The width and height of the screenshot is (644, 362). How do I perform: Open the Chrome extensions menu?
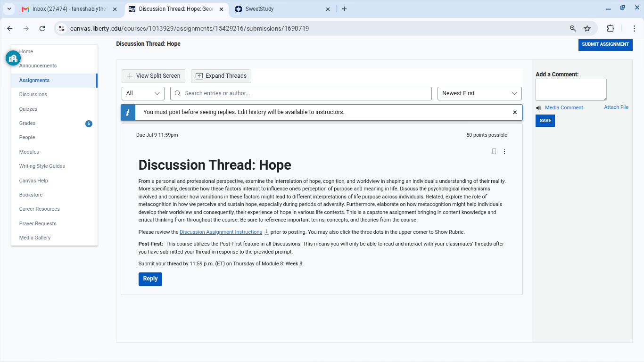pyautogui.click(x=611, y=28)
